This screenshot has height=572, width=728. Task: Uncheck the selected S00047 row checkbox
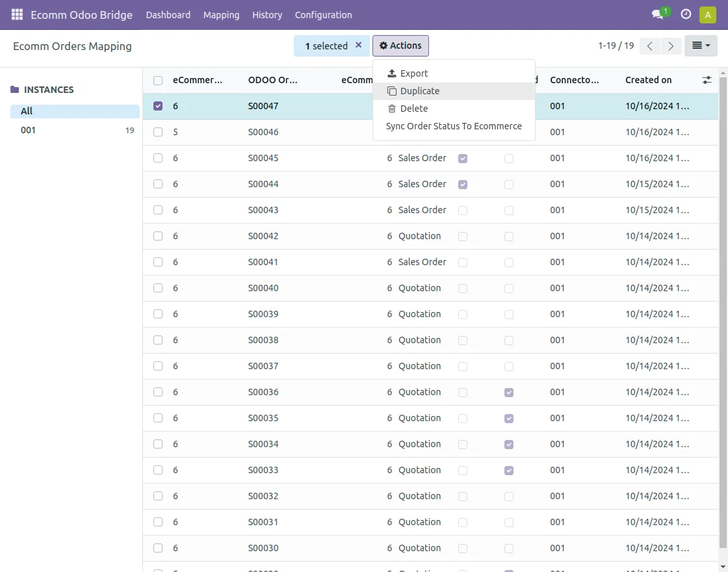click(x=158, y=106)
